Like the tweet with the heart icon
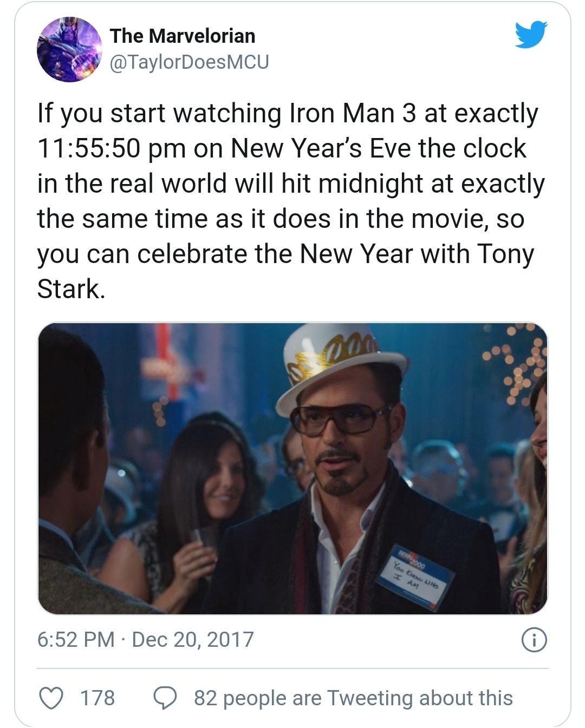585x728 pixels. pyautogui.click(x=52, y=698)
